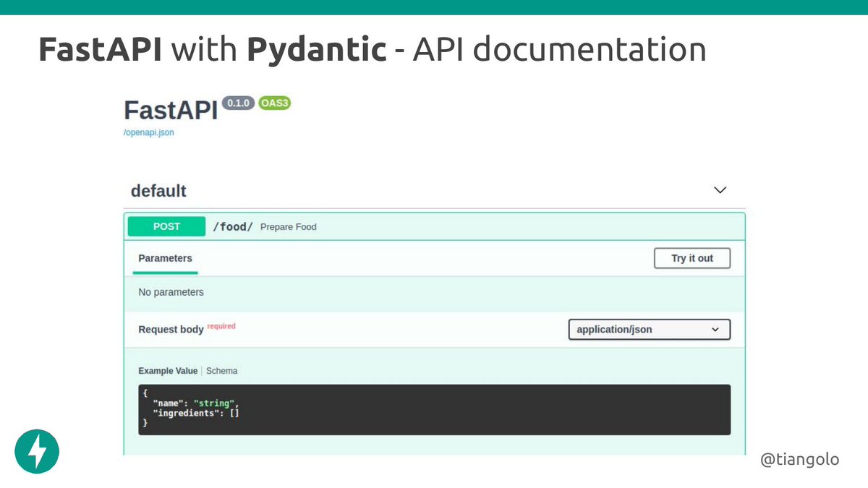Click the 0.1.0 version badge
The width and height of the screenshot is (868, 488).
point(238,103)
